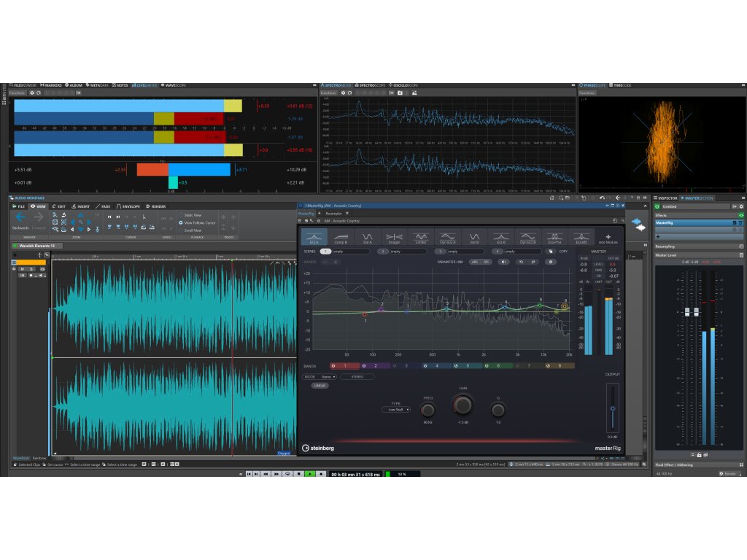The height and width of the screenshot is (560, 747).
Task: Select the Dyn EQ B module
Action: (x=527, y=238)
